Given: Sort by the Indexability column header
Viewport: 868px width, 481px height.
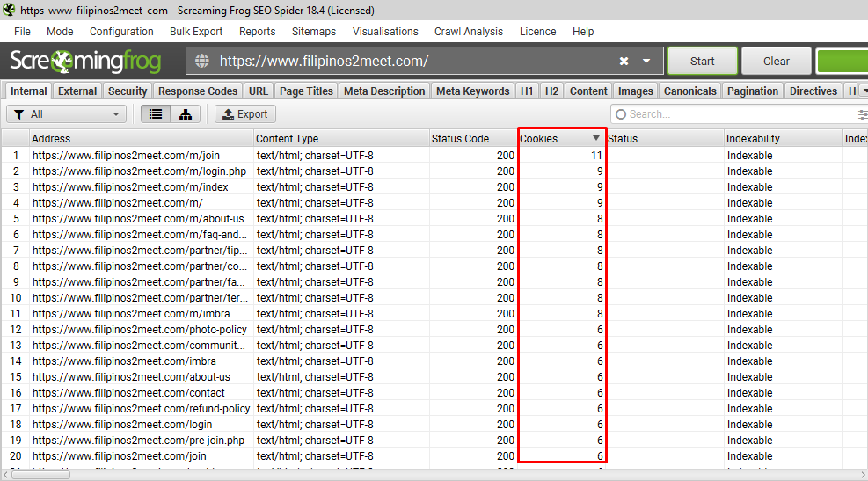Looking at the screenshot, I should click(x=783, y=138).
